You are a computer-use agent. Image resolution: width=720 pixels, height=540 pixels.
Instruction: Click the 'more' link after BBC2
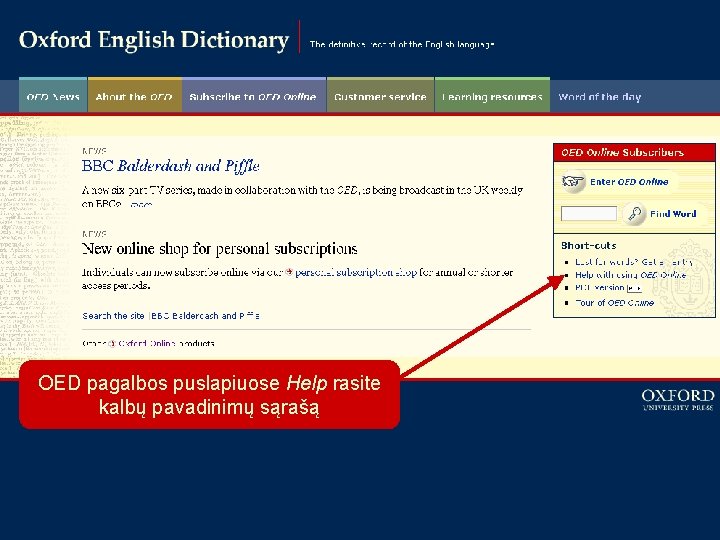[140, 204]
